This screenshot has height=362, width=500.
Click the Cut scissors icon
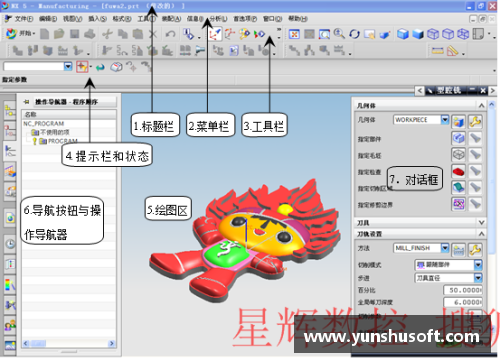(x=107, y=34)
